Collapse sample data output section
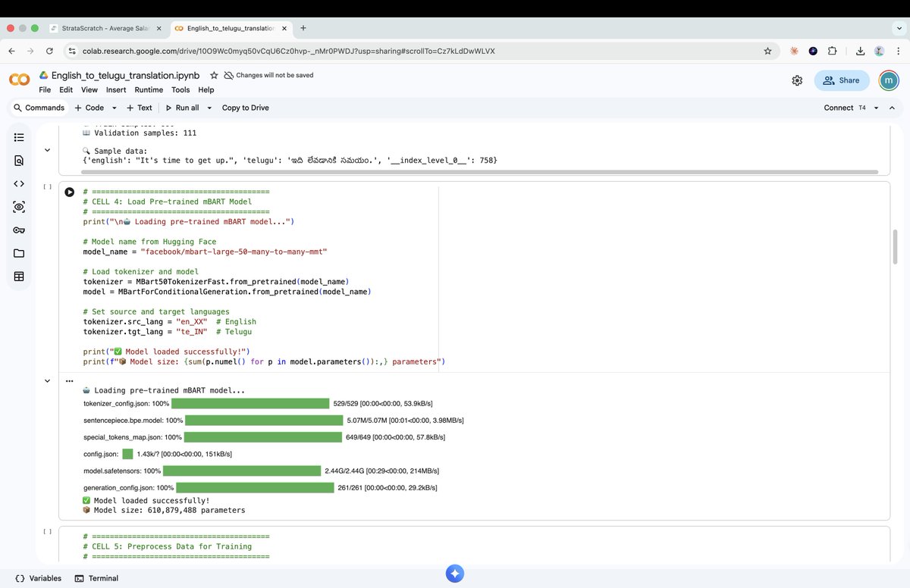Image resolution: width=910 pixels, height=588 pixels. coord(48,150)
